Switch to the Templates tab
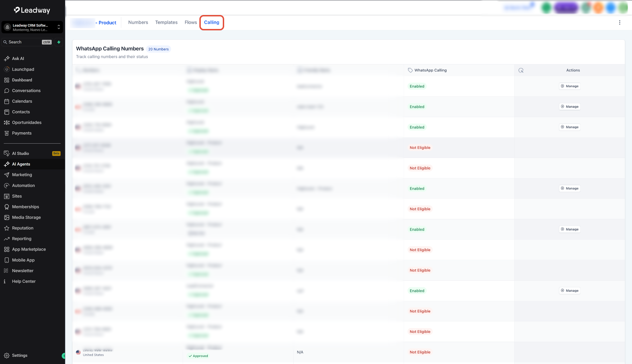Viewport: 632px width, 364px height. pos(166,22)
